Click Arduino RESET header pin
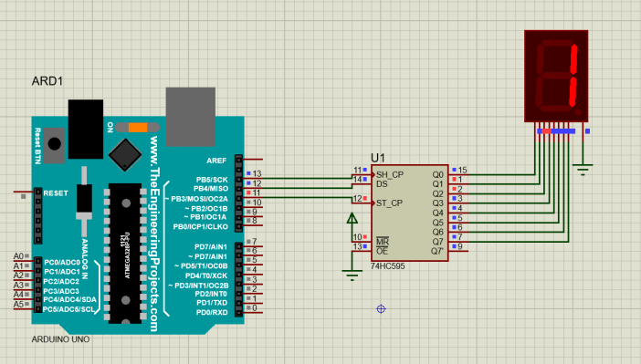Viewport: 641px width, 364px height. tap(24, 192)
